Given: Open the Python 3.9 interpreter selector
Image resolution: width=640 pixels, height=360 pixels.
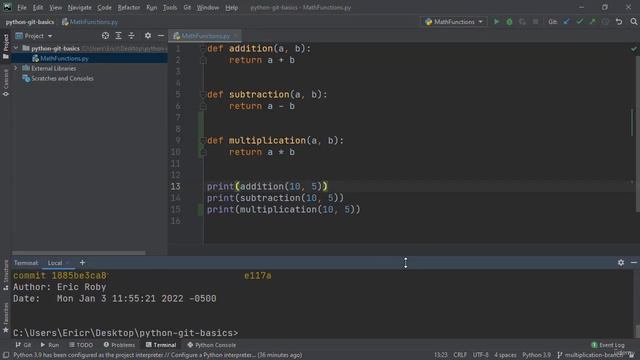Looking at the screenshot, I should [536, 355].
